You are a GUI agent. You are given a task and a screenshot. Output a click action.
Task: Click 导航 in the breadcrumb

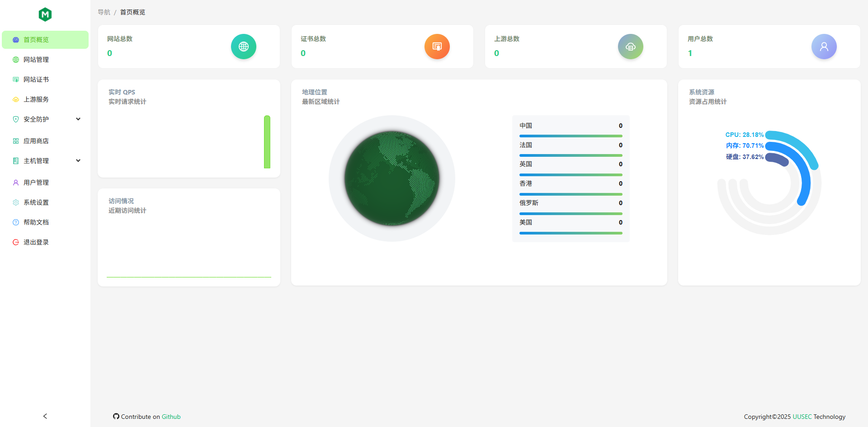[104, 12]
